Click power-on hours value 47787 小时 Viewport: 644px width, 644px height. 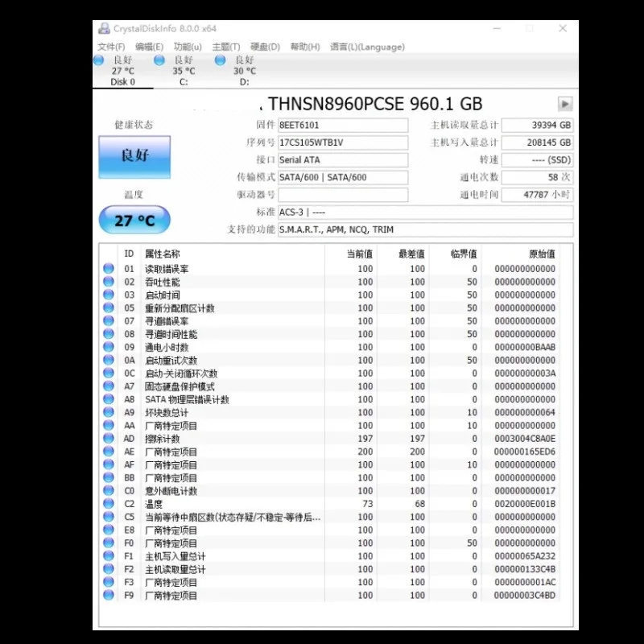[x=537, y=195]
